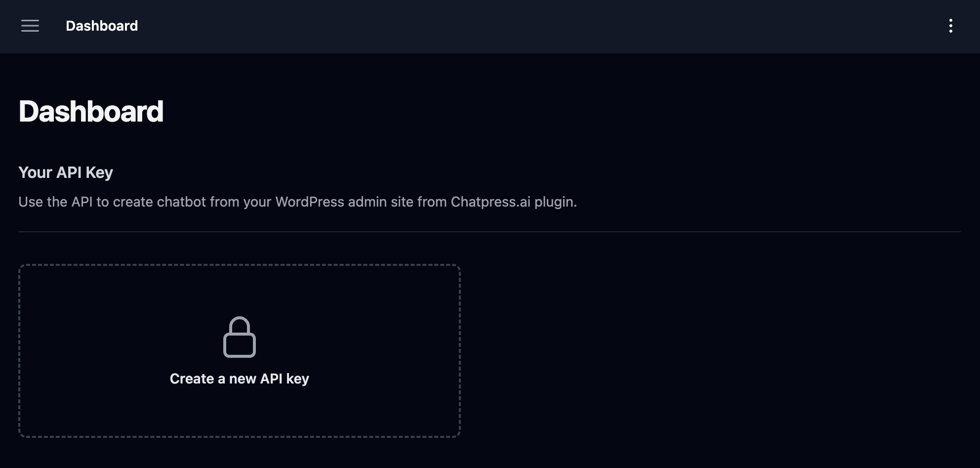Click Create a new API key
Screen dimensions: 980x468
(x=240, y=379)
